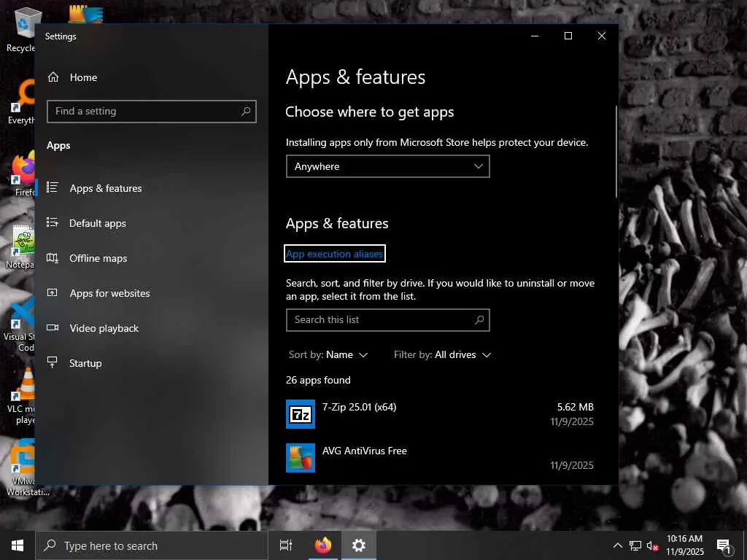Click the settings window scrollbar

pyautogui.click(x=616, y=152)
